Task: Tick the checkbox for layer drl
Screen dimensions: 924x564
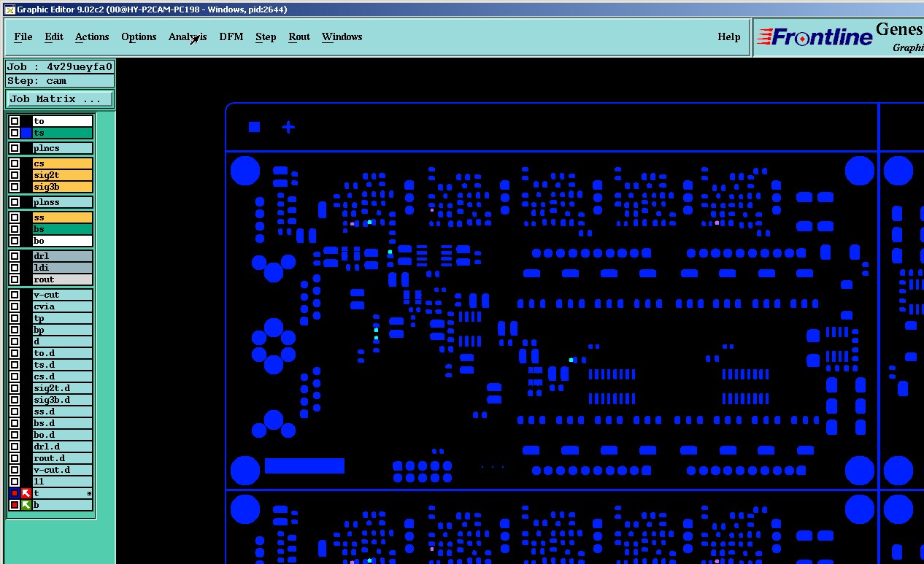Action: pyautogui.click(x=15, y=256)
